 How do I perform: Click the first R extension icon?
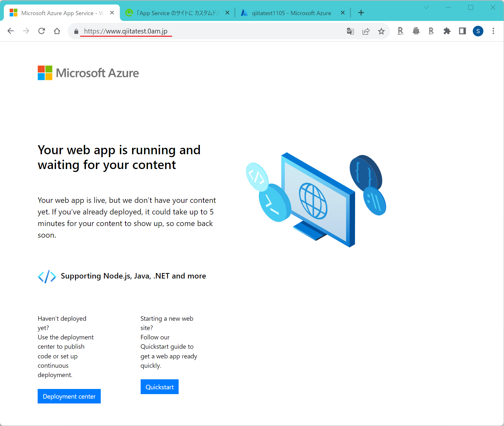[x=400, y=31]
